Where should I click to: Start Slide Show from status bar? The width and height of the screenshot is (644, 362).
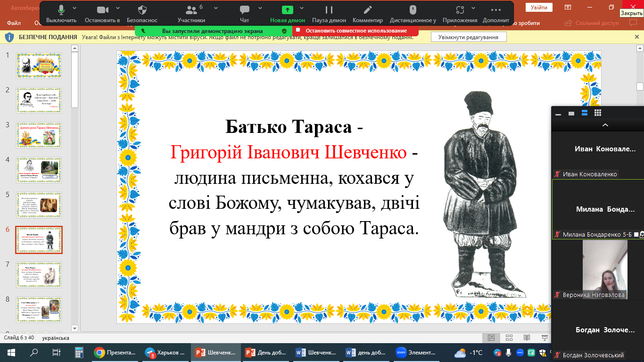[545, 337]
